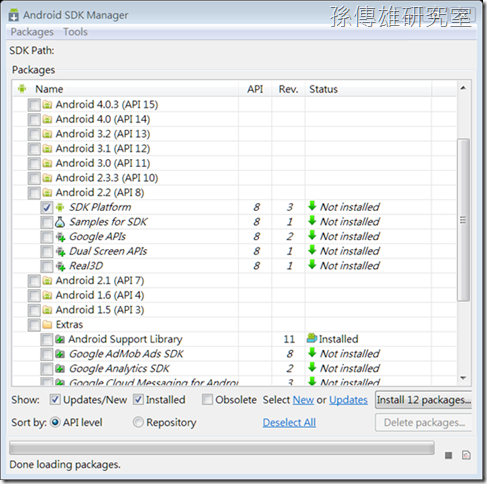Click the folder icon for Android 1.6 (API 4)
This screenshot has width=487, height=484.
47,295
